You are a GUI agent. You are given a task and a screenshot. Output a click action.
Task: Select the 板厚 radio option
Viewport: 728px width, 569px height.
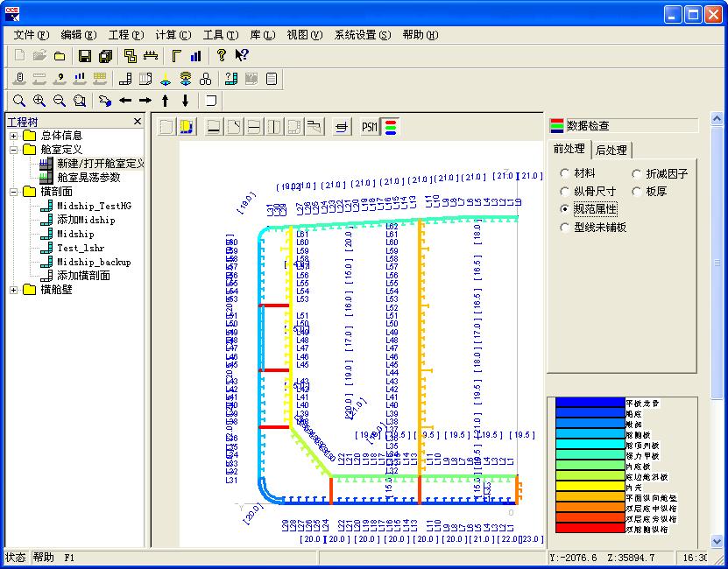click(x=637, y=191)
